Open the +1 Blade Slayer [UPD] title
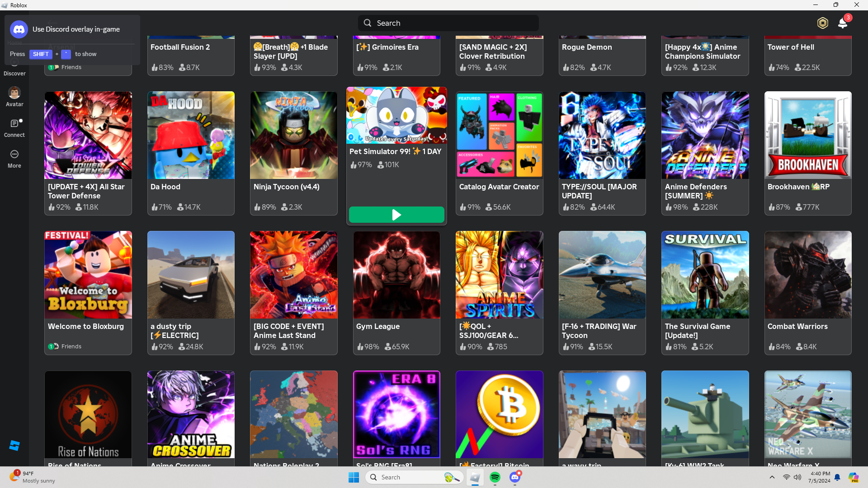This screenshot has height=488, width=868. (x=291, y=52)
